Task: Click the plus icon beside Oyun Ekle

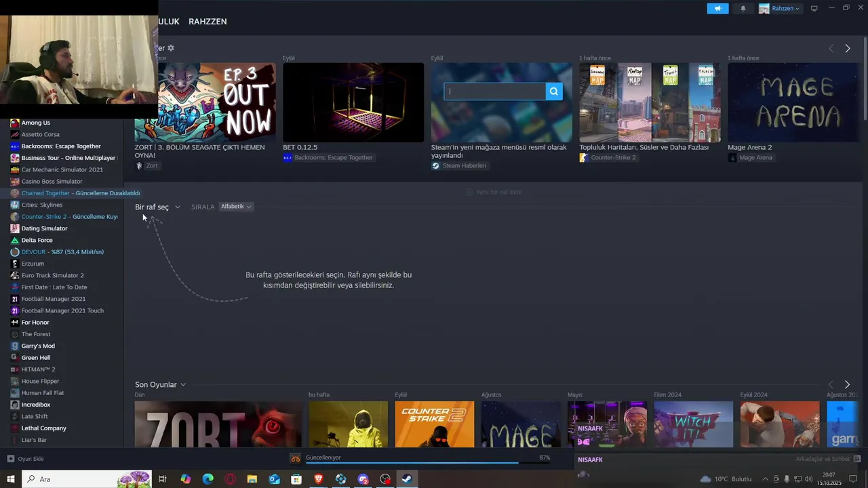Action: coord(11,459)
